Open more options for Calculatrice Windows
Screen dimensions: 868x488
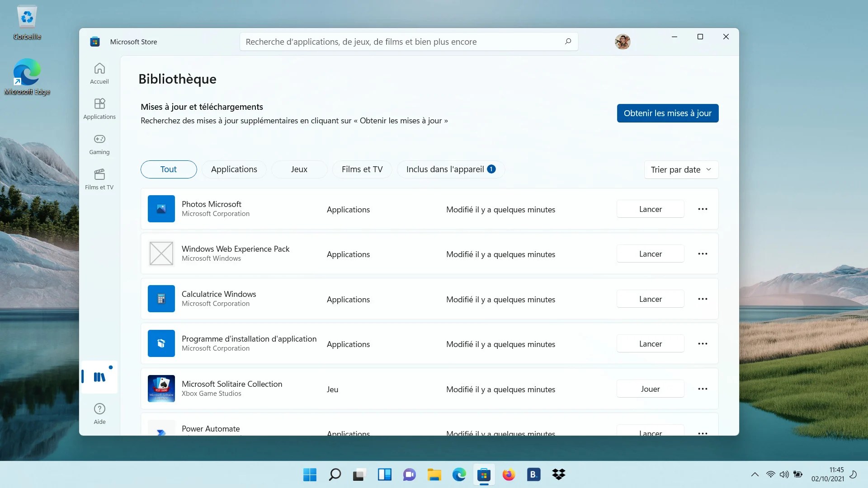pos(703,299)
